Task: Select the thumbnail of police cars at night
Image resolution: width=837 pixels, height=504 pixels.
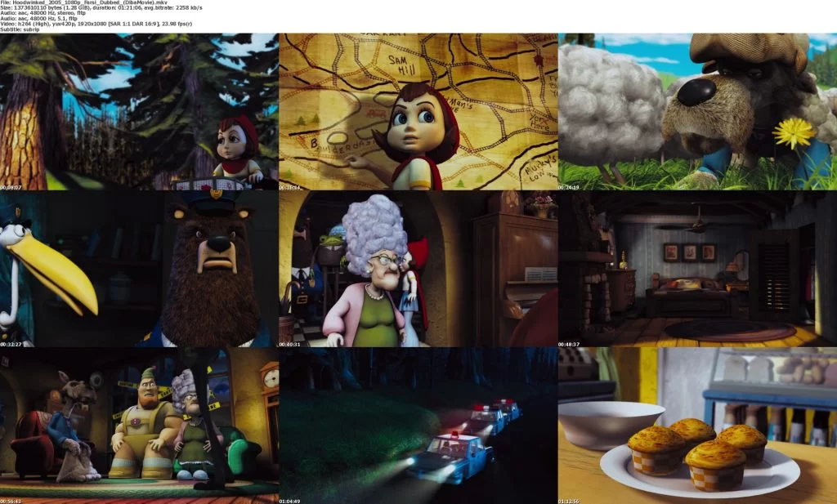Action: coord(418,426)
